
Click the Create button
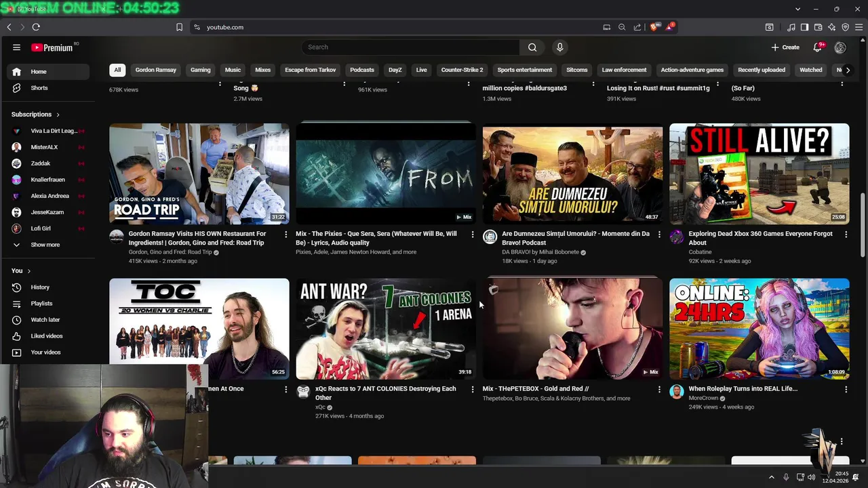point(785,47)
